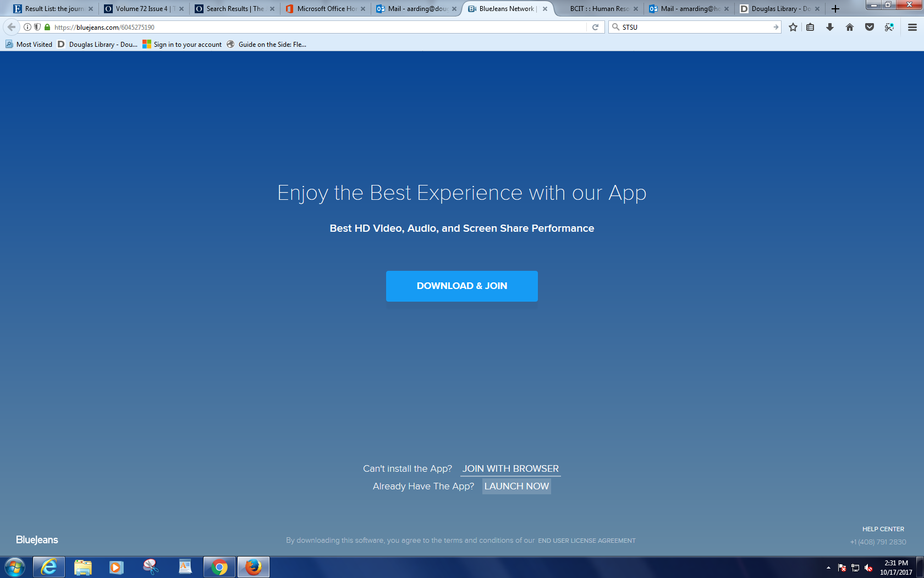The width and height of the screenshot is (924, 578).
Task: Click JOIN WITH BROWSER link
Action: tap(510, 469)
